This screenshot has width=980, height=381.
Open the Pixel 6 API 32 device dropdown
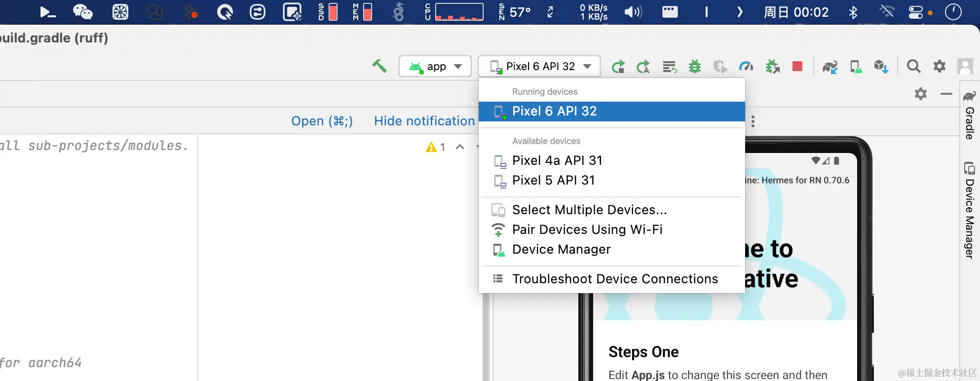[539, 66]
